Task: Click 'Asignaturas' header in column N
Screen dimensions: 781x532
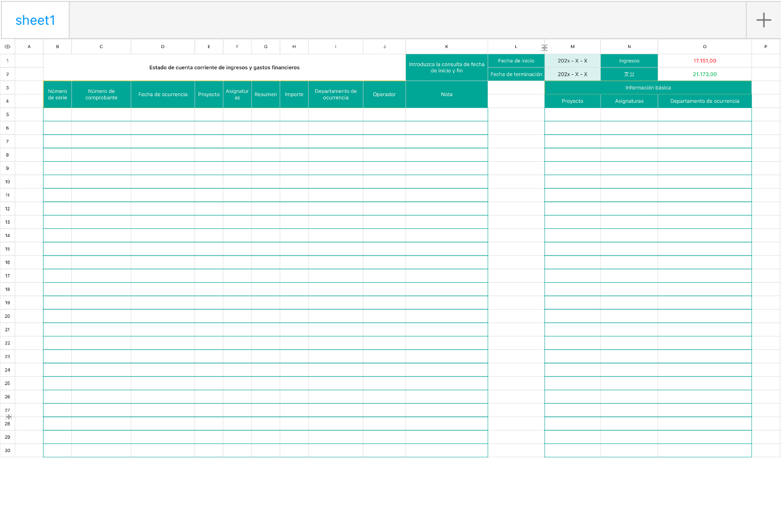Action: click(629, 101)
